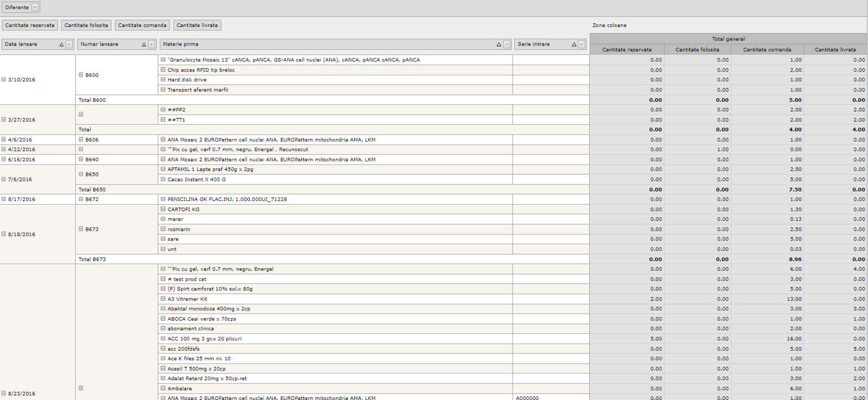Click the Cantitate rezervata data field button
This screenshot has height=400, width=868.
(30, 26)
